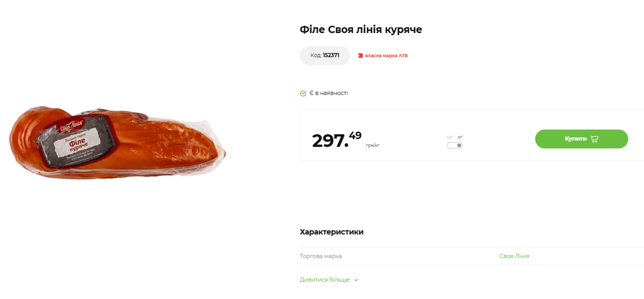Click the власна марка АТБ label
Screen dimensions: 644x299
[x=386, y=55]
